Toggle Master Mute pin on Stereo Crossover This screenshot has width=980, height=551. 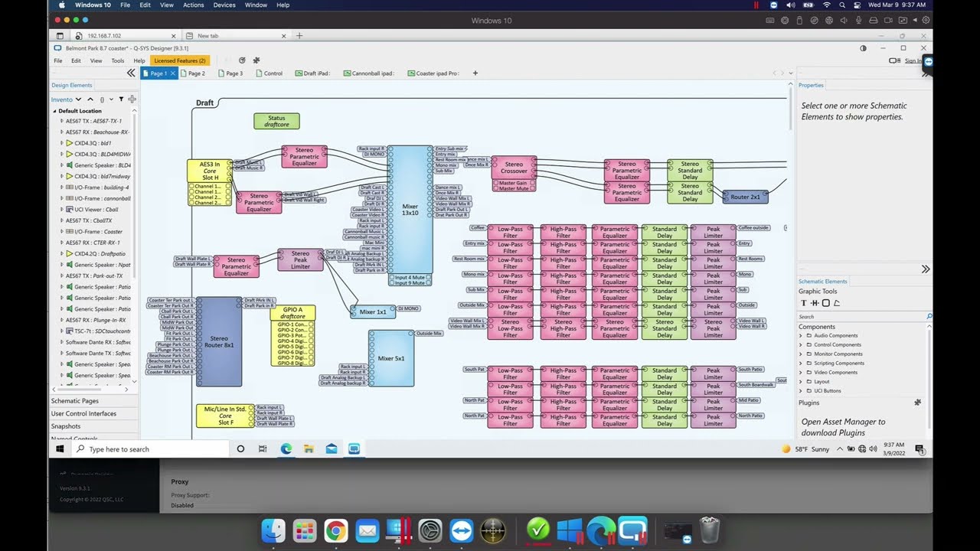[495, 188]
